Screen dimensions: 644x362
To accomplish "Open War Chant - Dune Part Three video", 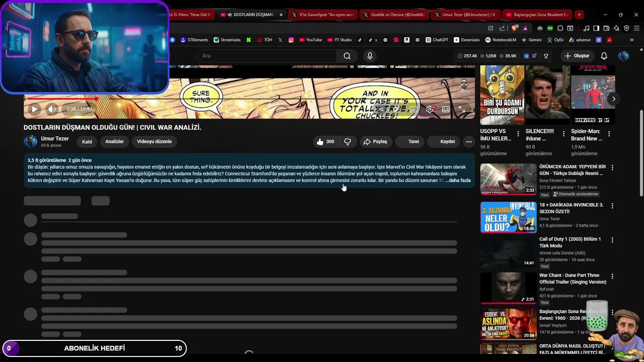I will pos(509,288).
